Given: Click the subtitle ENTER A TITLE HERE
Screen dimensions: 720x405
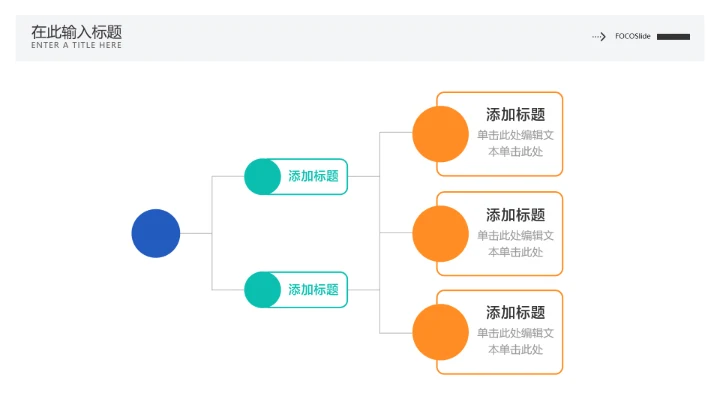Looking at the screenshot, I should pyautogui.click(x=76, y=45).
